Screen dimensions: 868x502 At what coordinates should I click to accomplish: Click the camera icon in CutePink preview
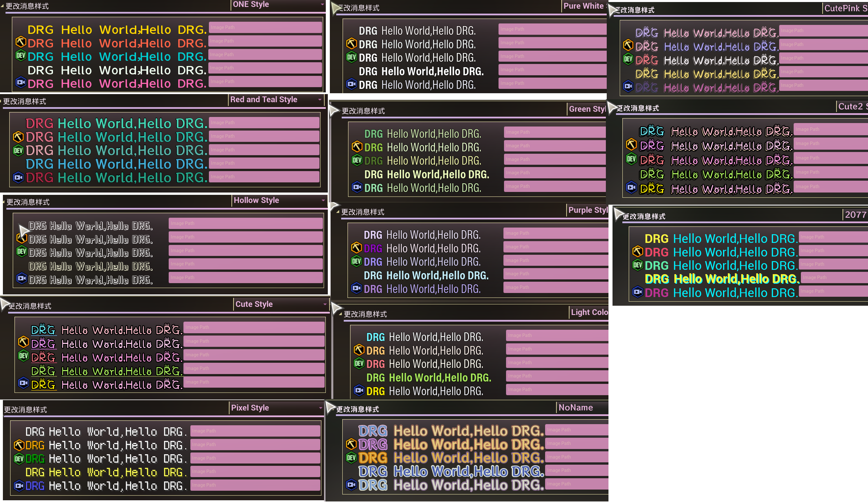click(x=628, y=86)
